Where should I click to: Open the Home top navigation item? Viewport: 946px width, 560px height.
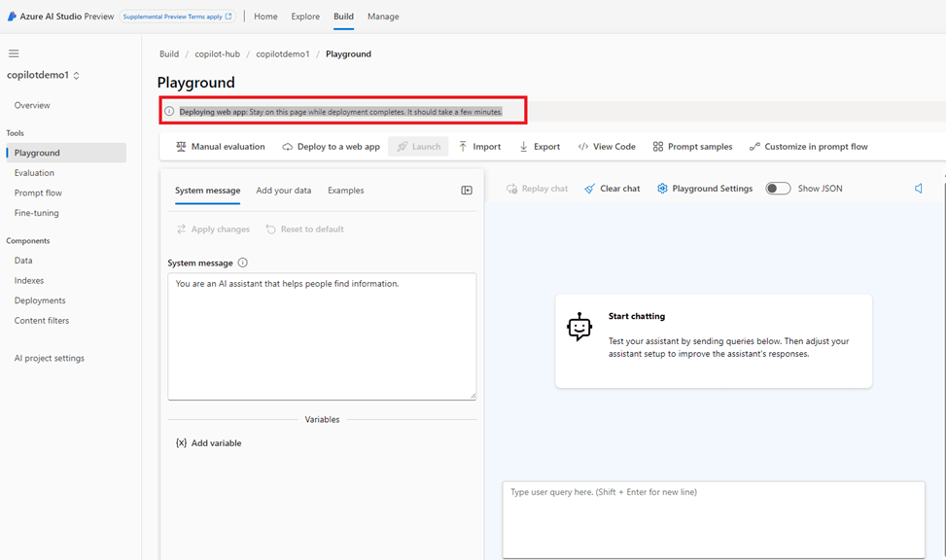point(265,17)
